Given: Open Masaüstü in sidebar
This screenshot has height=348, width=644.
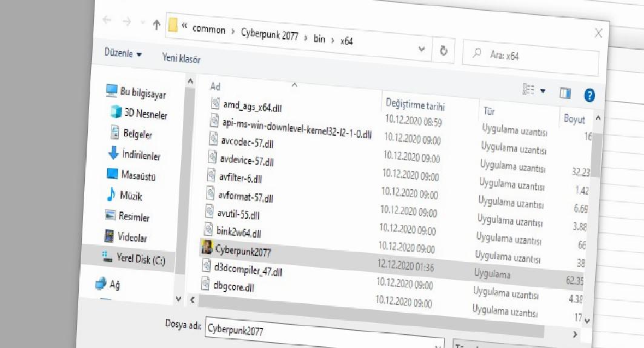Looking at the screenshot, I should [x=138, y=176].
